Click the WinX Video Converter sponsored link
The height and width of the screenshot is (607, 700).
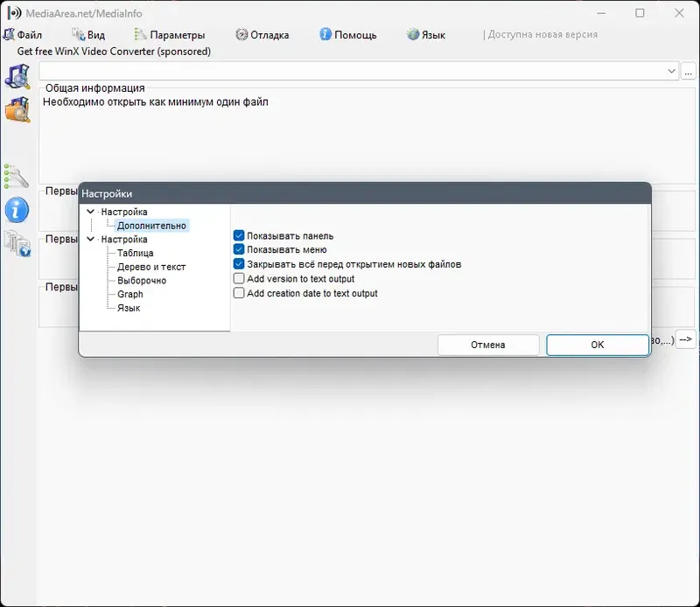click(114, 52)
